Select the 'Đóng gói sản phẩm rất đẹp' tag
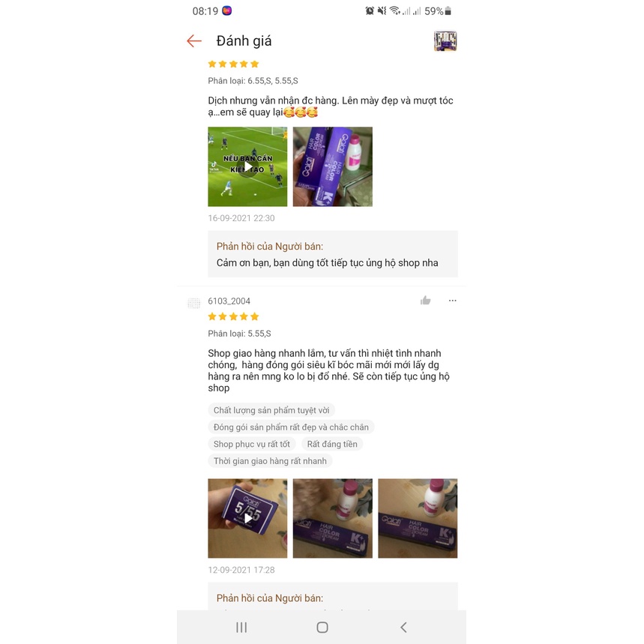The width and height of the screenshot is (644, 644). pyautogui.click(x=291, y=427)
